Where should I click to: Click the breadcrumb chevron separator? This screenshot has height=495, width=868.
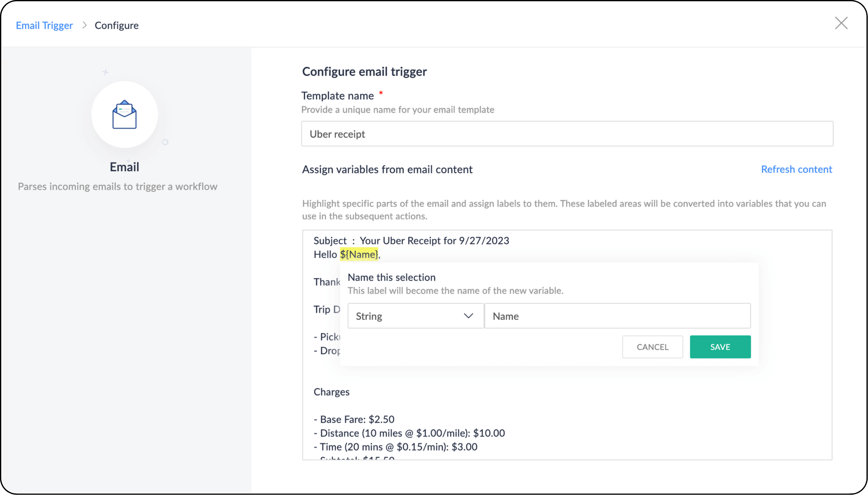coord(84,26)
